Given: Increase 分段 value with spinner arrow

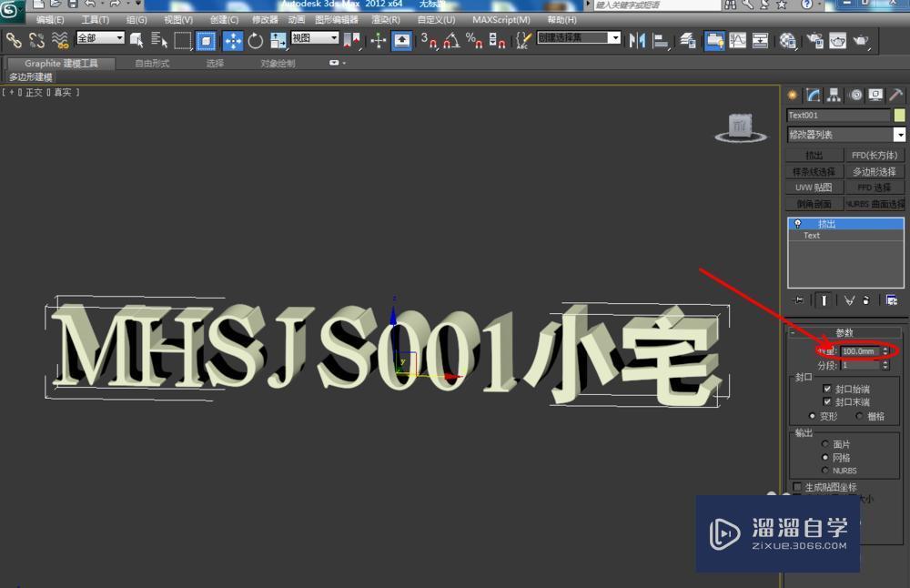Looking at the screenshot, I should 887,362.
